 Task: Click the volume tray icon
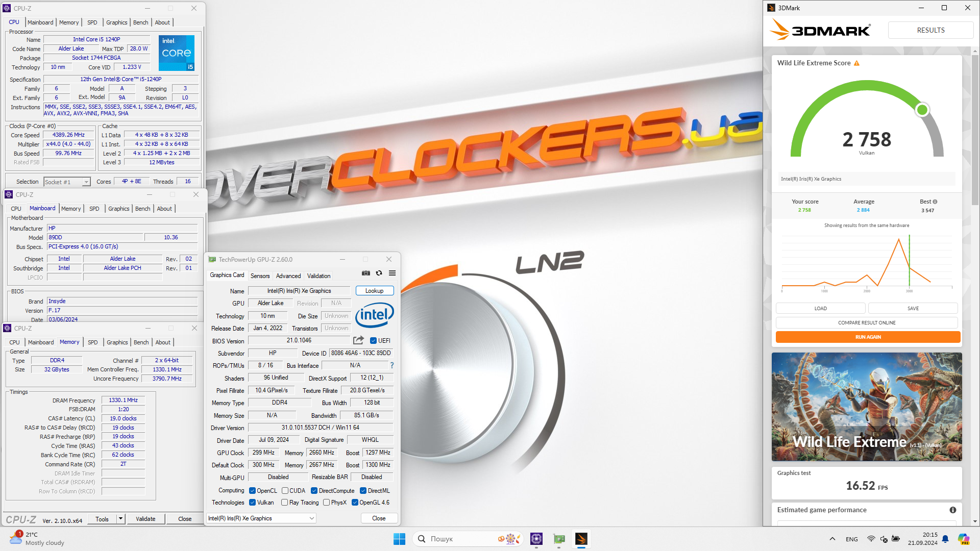click(x=884, y=539)
